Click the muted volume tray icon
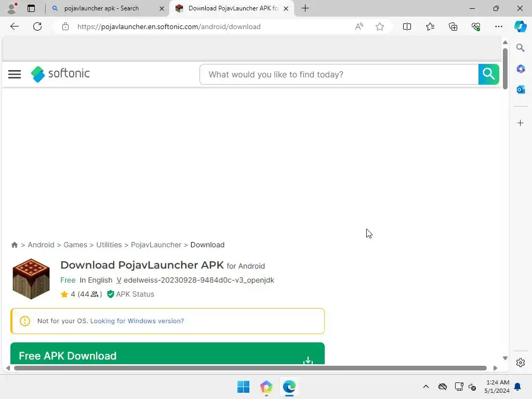Screen dimensions: 532x399 pyautogui.click(x=472, y=387)
